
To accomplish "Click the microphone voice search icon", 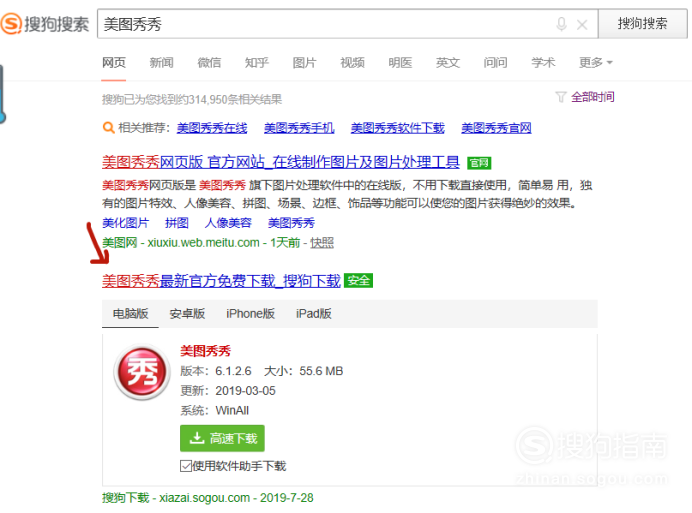I will click(561, 24).
